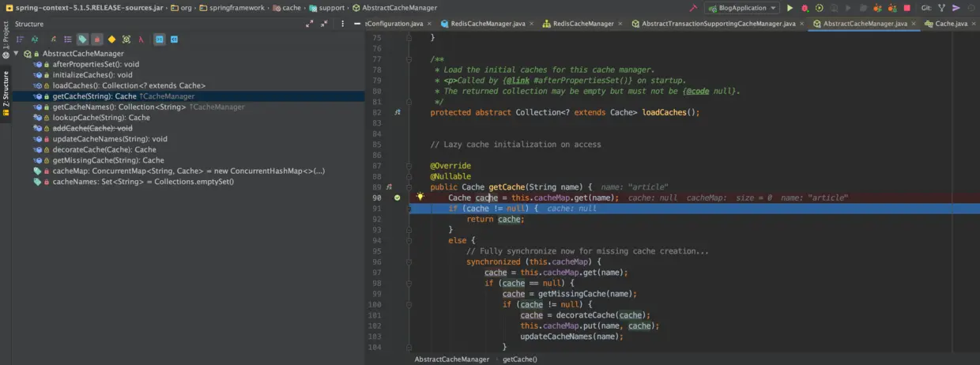Select cacheMap field in Structure
980x365 pixels.
pos(189,171)
